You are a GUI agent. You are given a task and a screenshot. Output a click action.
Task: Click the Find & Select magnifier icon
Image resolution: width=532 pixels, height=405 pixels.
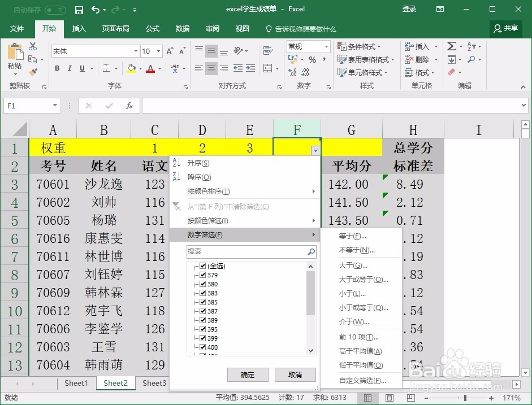(472, 59)
